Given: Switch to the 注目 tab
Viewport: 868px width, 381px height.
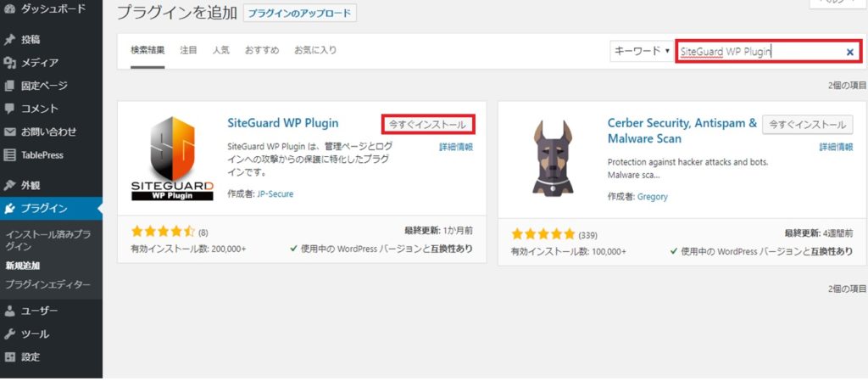Looking at the screenshot, I should [189, 50].
